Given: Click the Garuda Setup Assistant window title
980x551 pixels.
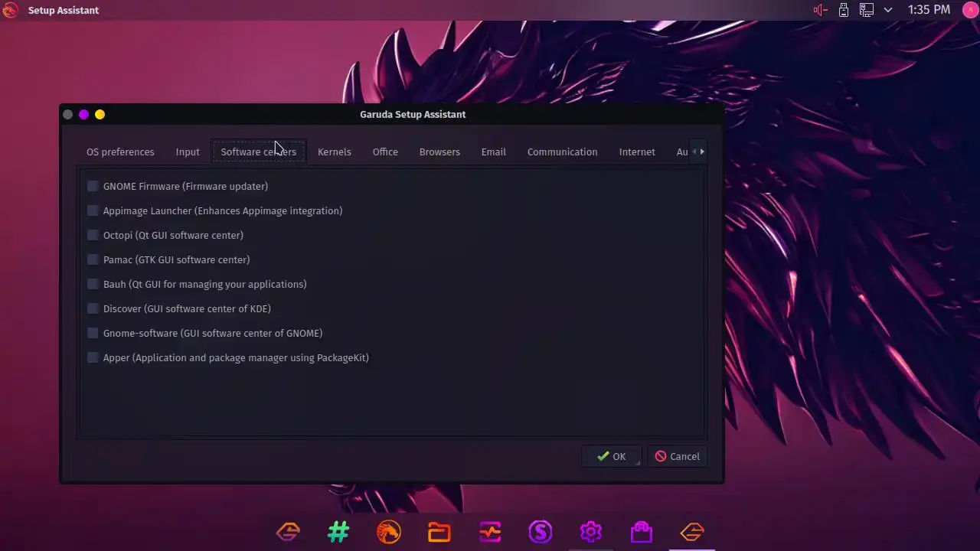Looking at the screenshot, I should (x=413, y=114).
